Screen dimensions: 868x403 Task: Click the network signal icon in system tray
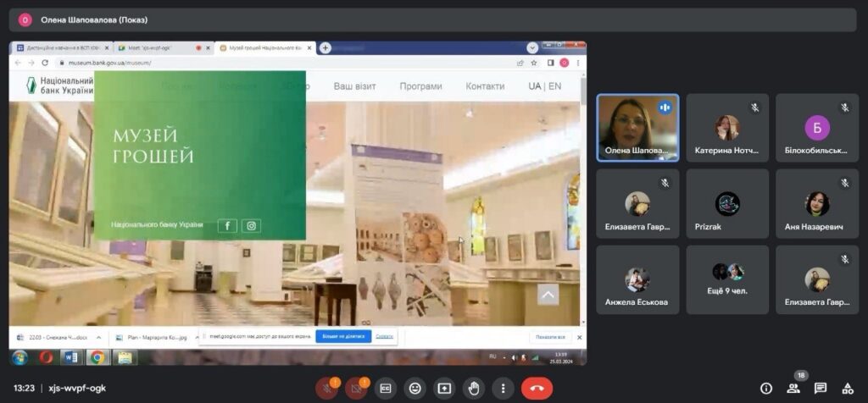coord(536,357)
